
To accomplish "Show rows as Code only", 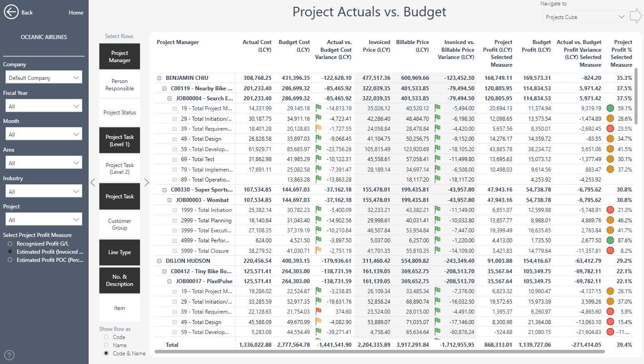I will (x=106, y=337).
